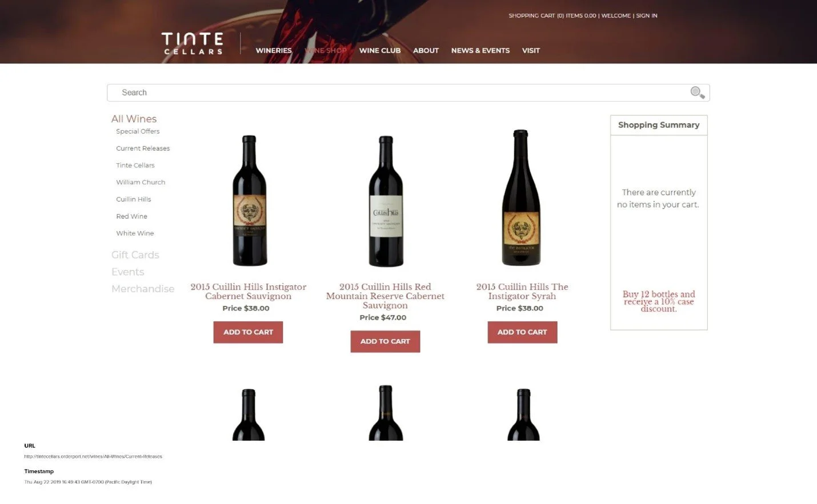Viewport: 817px width, 504px height.
Task: Filter by Cuillin Hills wines
Action: pyautogui.click(x=134, y=199)
